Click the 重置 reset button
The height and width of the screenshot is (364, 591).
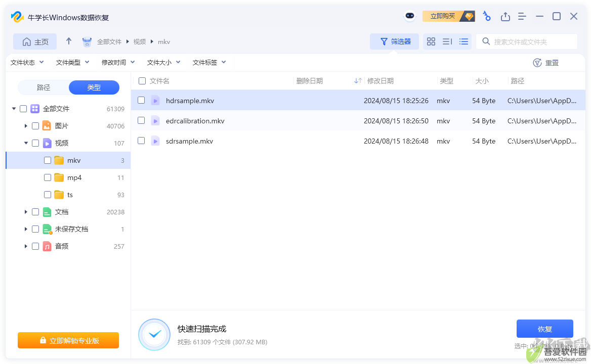click(x=546, y=63)
